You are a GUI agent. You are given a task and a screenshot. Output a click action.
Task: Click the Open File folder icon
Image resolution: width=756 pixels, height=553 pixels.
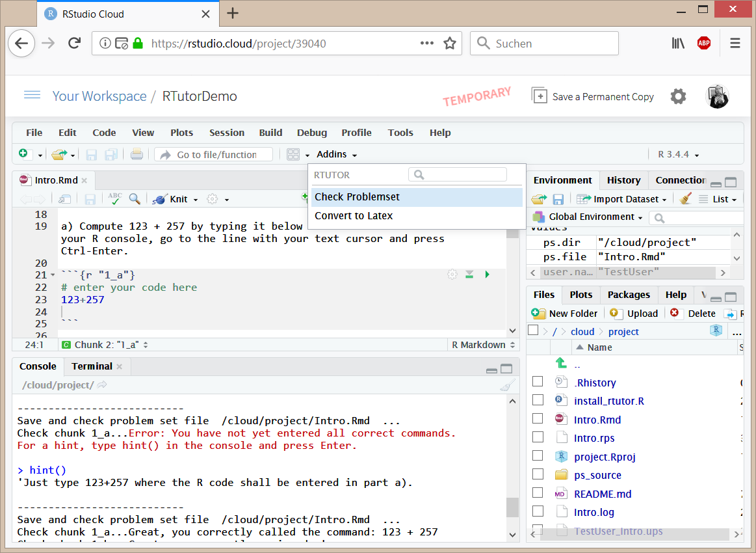(59, 154)
